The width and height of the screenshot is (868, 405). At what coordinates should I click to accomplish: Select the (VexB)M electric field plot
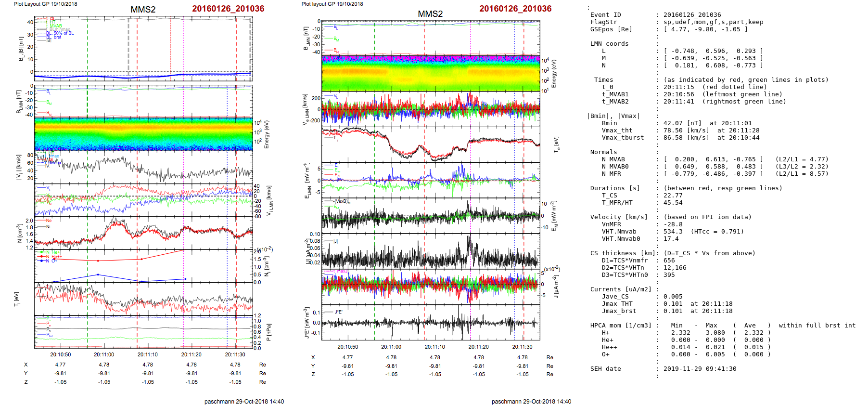pos(431,216)
